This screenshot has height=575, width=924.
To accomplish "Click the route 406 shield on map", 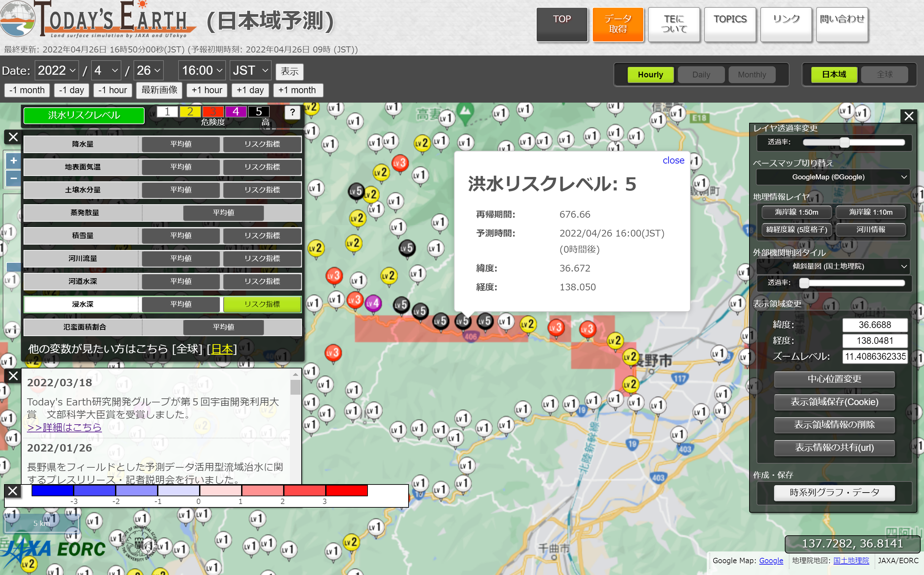I will pos(470,336).
